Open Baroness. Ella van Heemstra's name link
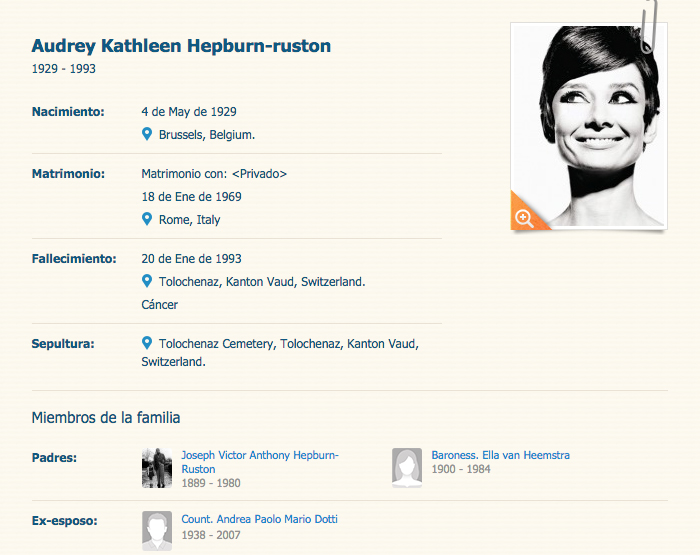700x555 pixels. tap(500, 455)
